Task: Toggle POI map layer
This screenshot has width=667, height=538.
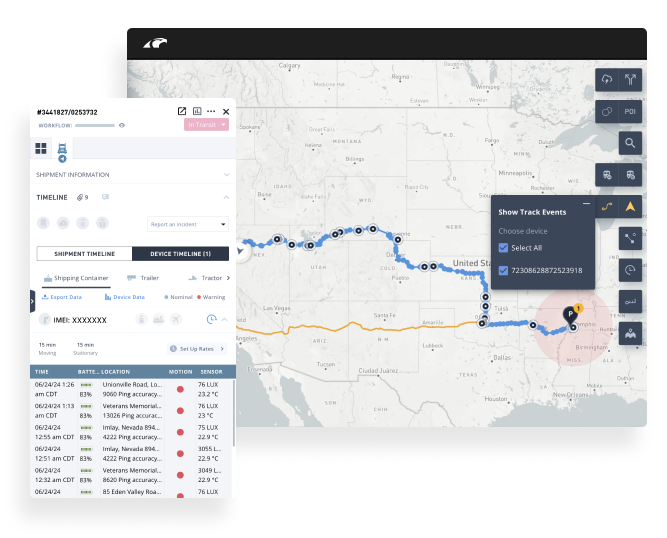Action: pos(630,111)
